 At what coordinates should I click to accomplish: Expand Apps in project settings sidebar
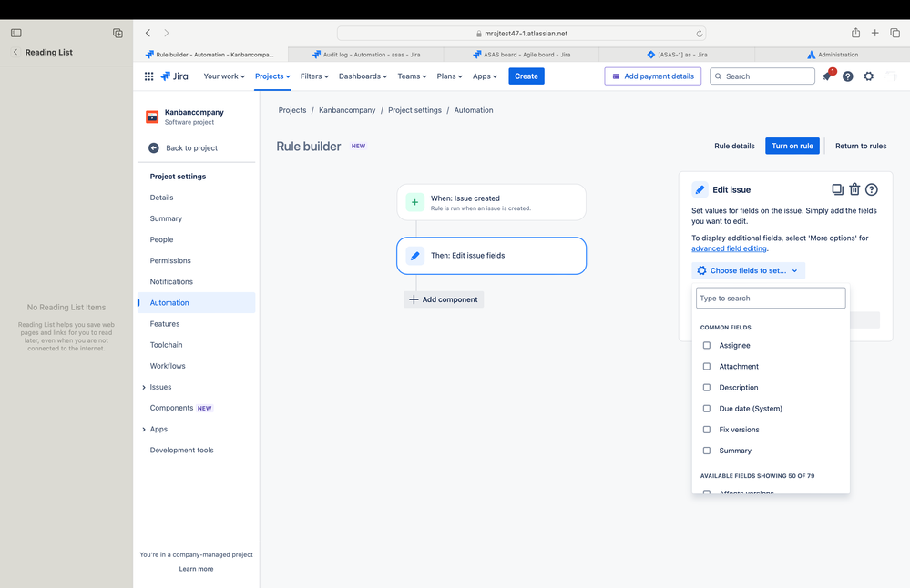144,430
